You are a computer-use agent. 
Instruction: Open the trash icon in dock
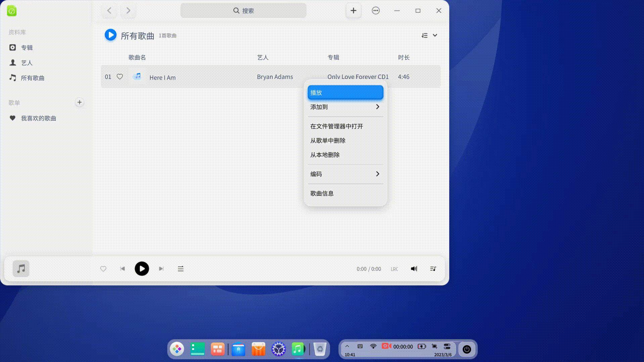320,349
